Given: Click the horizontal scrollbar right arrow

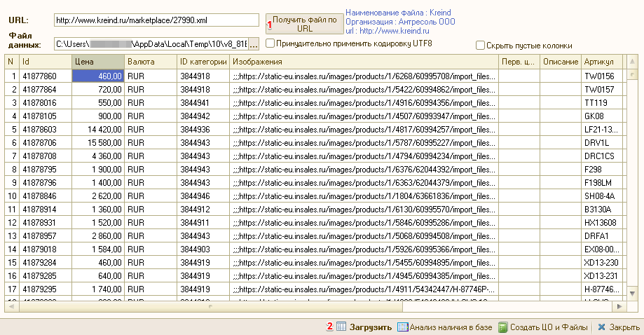Looking at the screenshot, I should [x=620, y=306].
